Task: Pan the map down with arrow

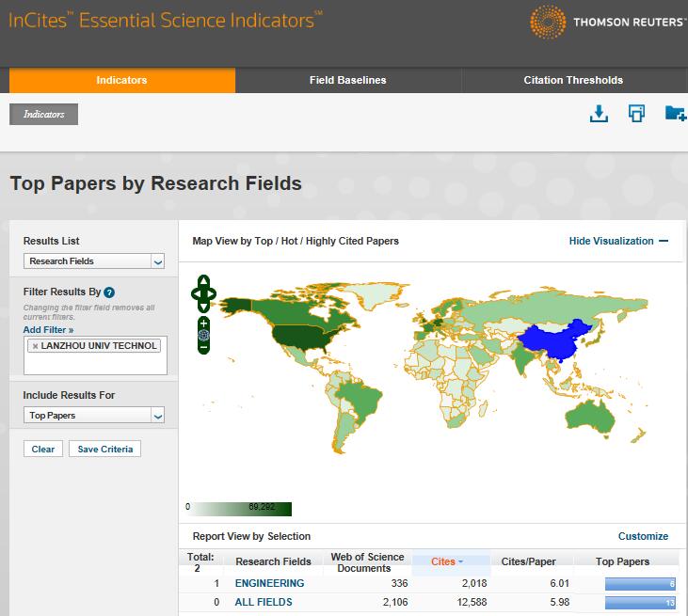Action: click(x=204, y=306)
